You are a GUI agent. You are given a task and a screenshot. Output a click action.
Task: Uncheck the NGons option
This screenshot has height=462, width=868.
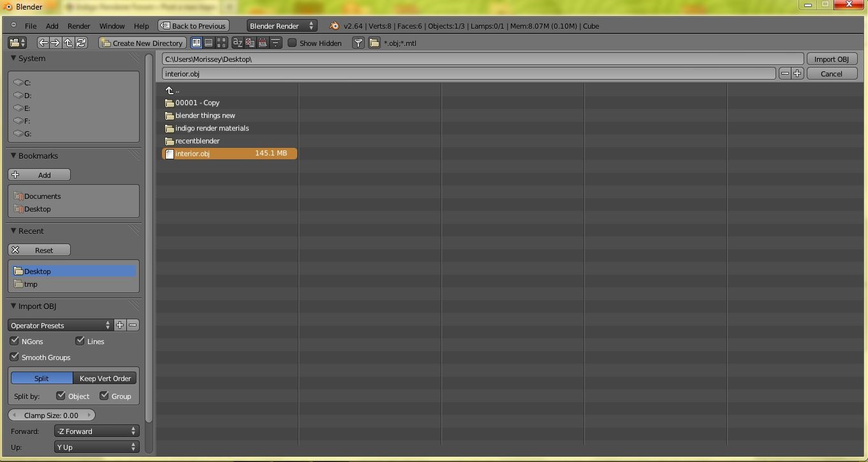(x=15, y=341)
